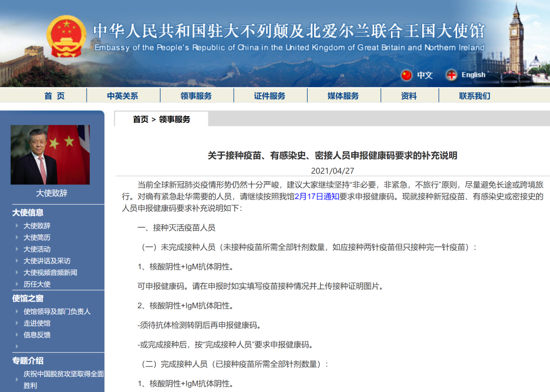Click the Chinese national emblem logo

tap(66, 37)
